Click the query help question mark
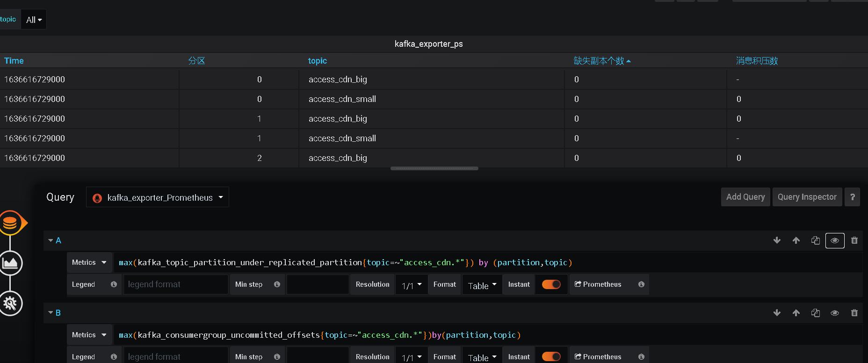Image resolution: width=868 pixels, height=363 pixels. click(x=853, y=197)
